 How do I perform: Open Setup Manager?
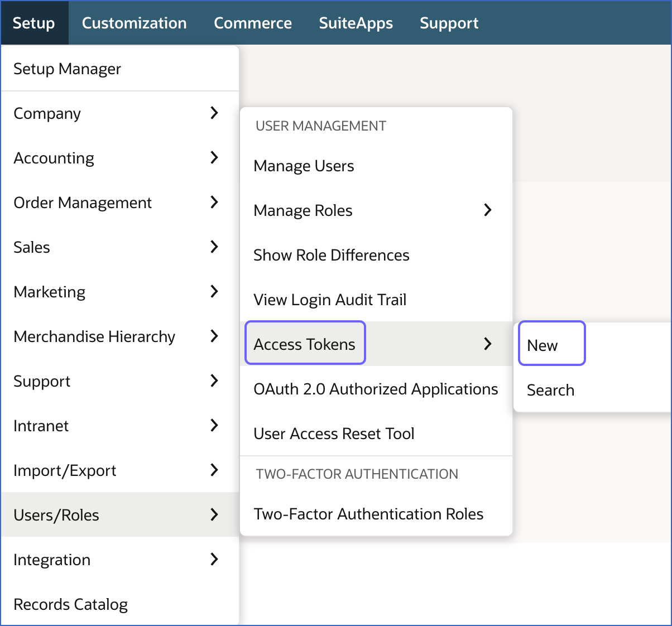click(67, 69)
